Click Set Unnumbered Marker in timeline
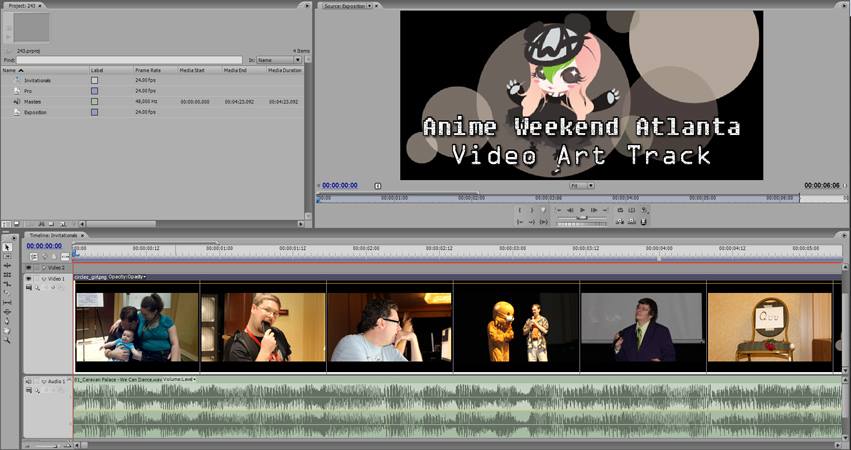851x450 pixels. point(54,257)
